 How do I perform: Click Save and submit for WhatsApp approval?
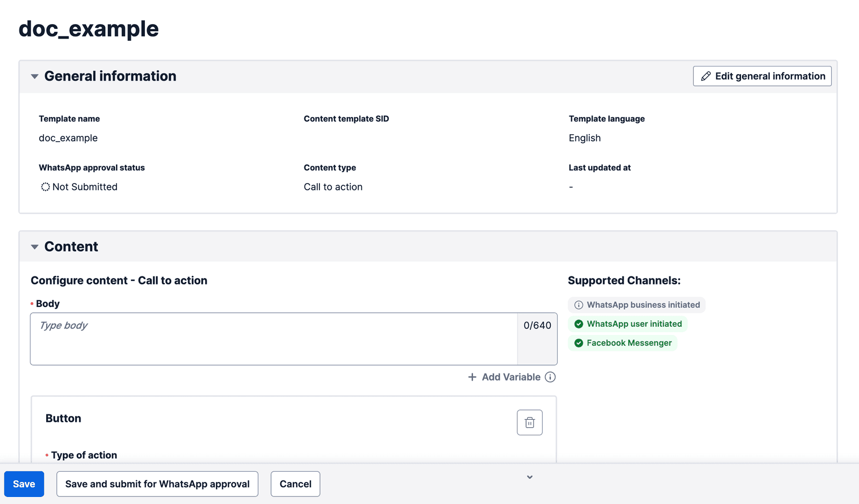[157, 484]
